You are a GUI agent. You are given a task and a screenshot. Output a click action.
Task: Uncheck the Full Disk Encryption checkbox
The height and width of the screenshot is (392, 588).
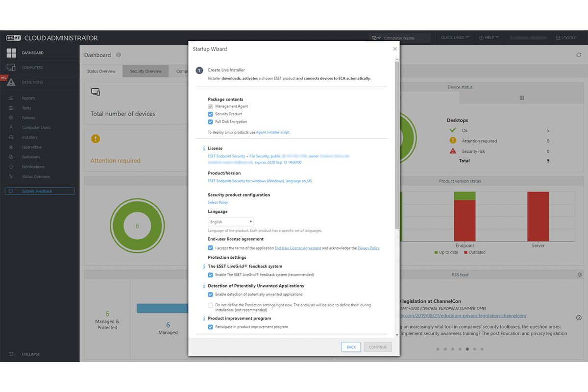[x=211, y=122]
